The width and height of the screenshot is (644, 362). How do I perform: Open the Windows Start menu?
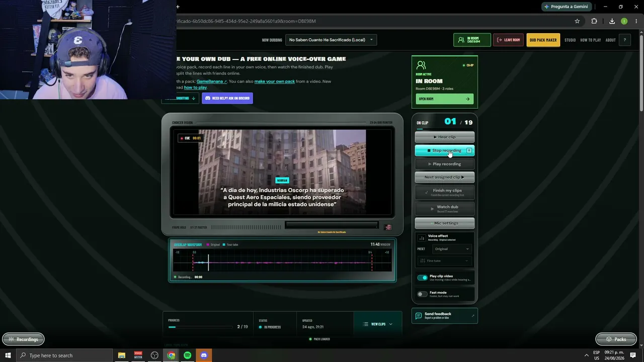[x=8, y=355]
